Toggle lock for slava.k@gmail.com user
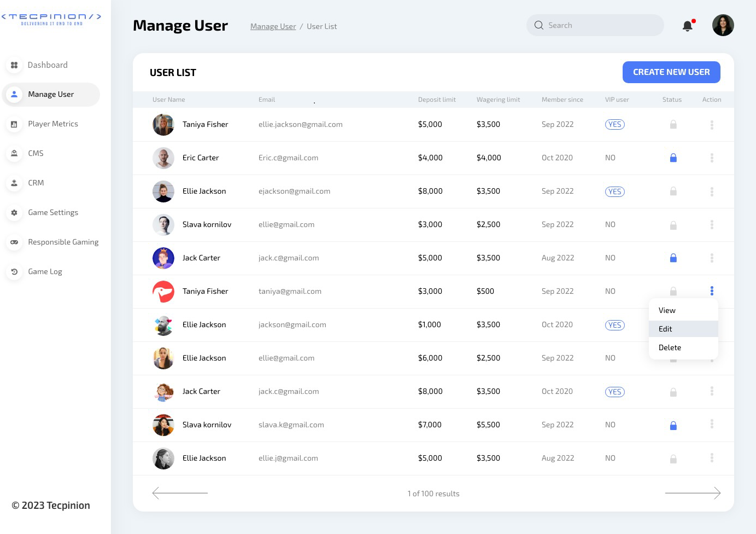 (x=673, y=426)
